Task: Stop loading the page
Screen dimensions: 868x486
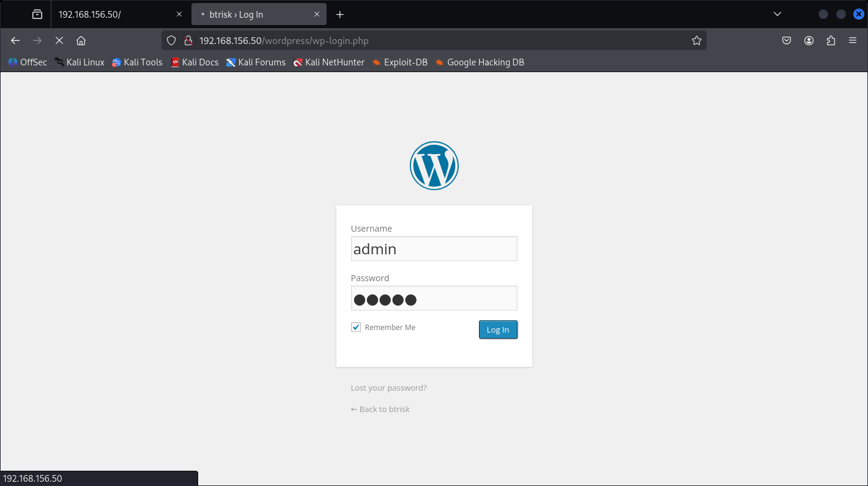Action: (x=59, y=40)
